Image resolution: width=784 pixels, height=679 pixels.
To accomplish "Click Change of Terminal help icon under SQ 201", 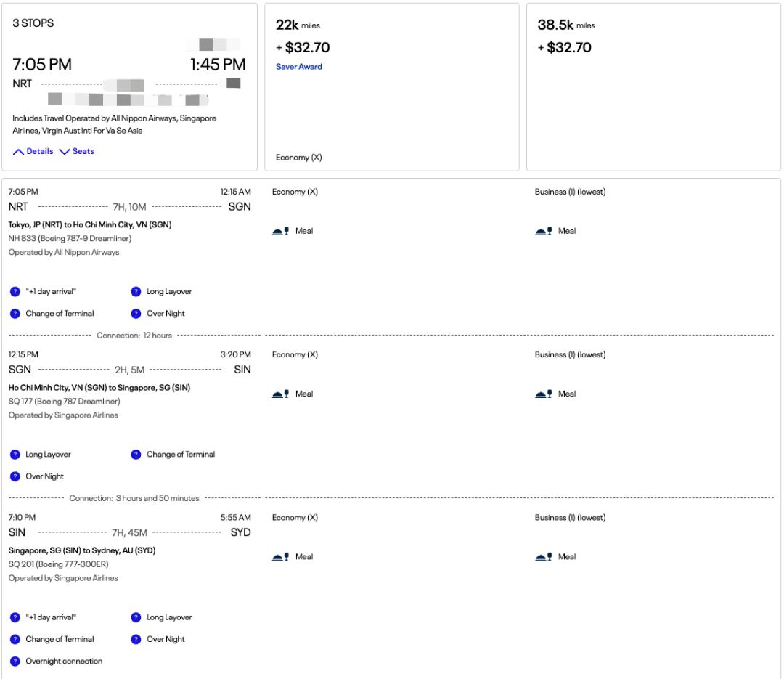I will tap(15, 640).
